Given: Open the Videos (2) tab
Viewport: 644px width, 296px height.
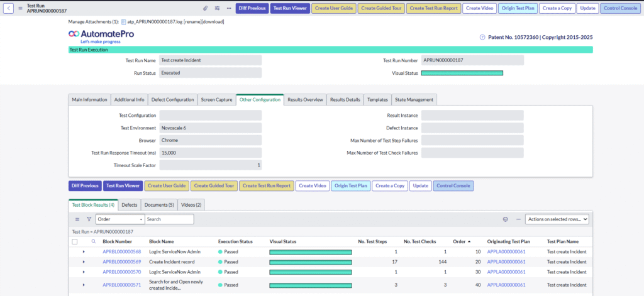Looking at the screenshot, I should (191, 205).
